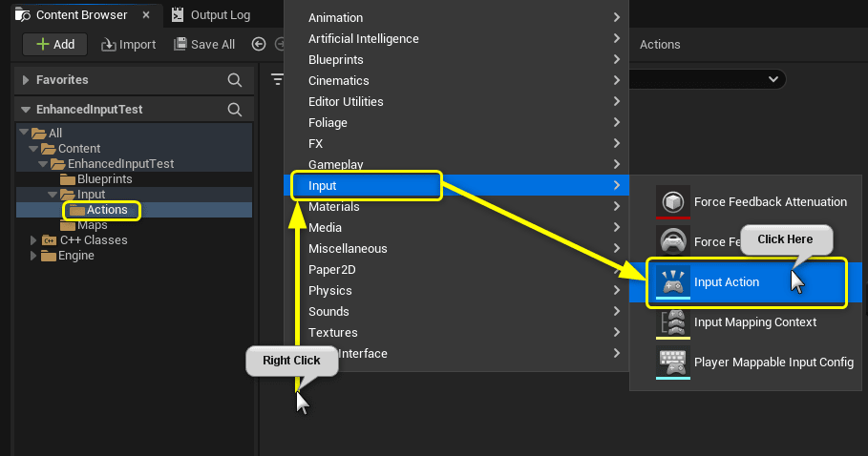Search in the EnhancedInputTest section
Screen dimensions: 868x456
pyautogui.click(x=235, y=110)
